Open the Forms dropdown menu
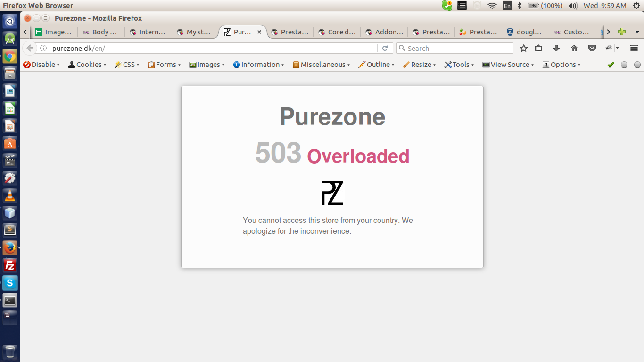The height and width of the screenshot is (362, 644). click(165, 65)
